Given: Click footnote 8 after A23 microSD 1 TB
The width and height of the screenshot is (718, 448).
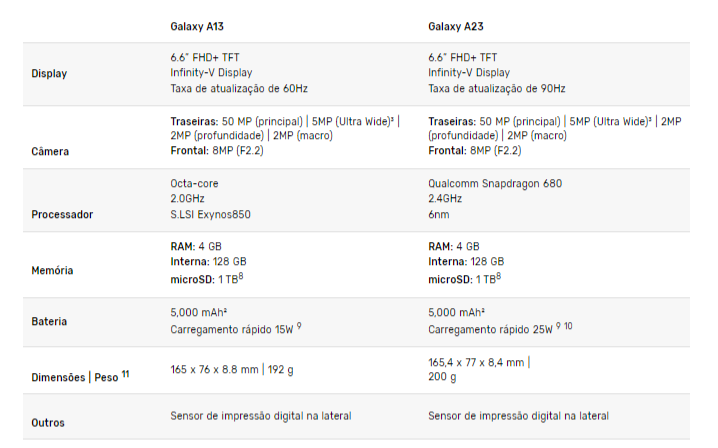Looking at the screenshot, I should (499, 276).
